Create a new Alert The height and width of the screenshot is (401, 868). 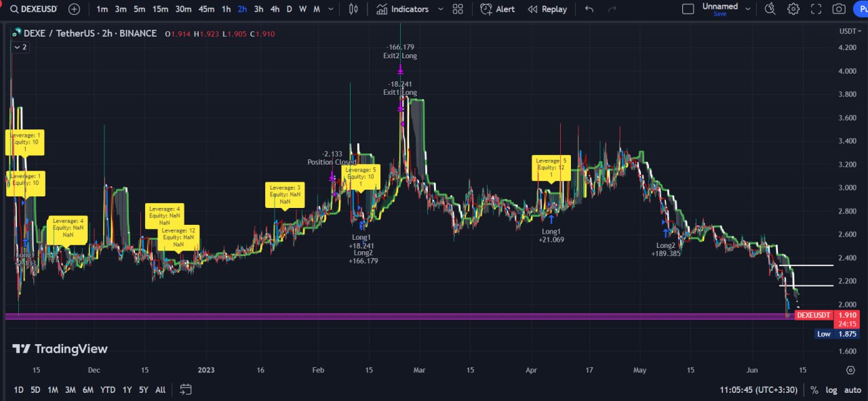click(498, 9)
